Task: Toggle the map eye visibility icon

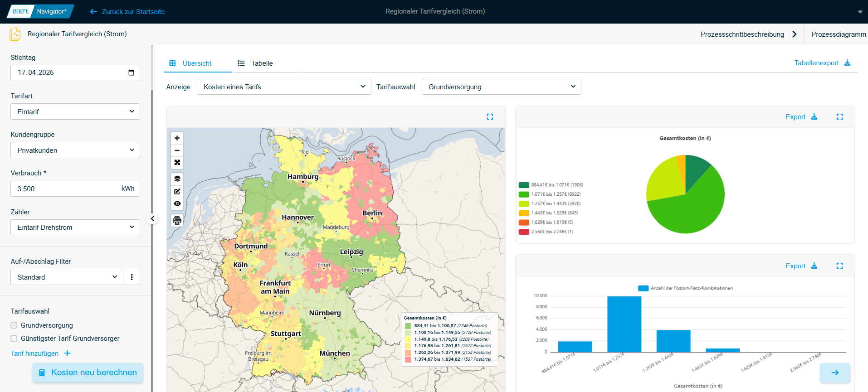Action: click(177, 204)
